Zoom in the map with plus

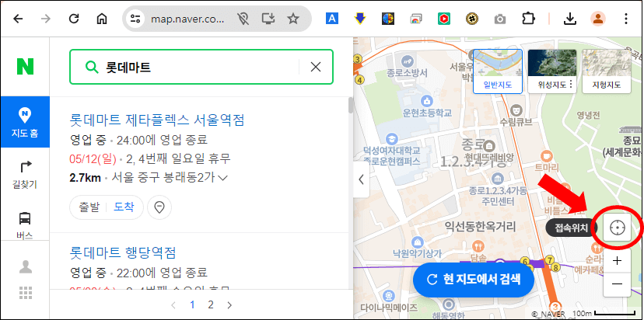[618, 260]
